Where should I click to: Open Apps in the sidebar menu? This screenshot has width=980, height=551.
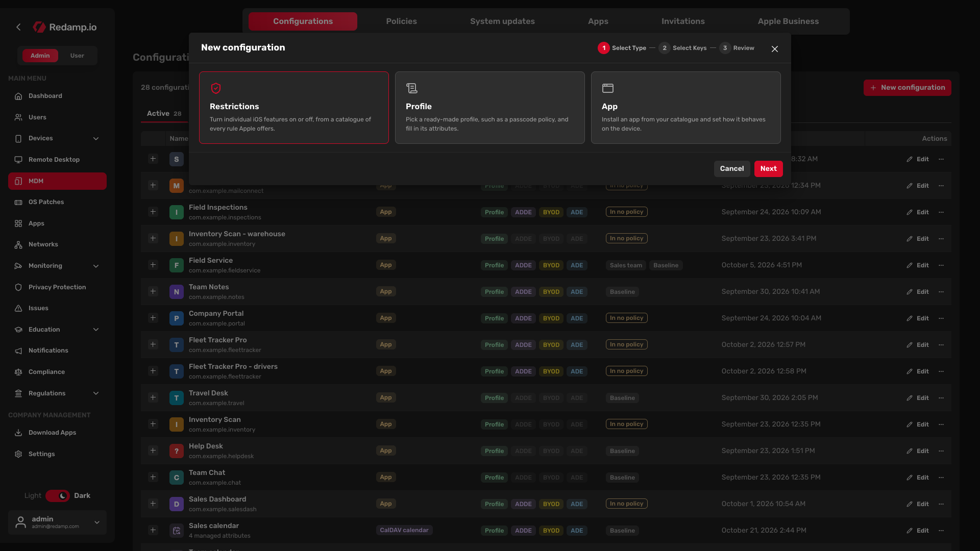coord(57,223)
